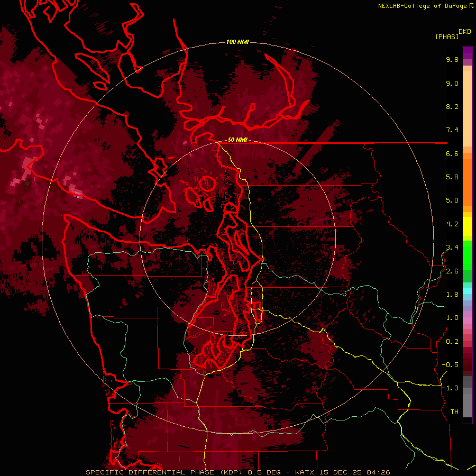Click the 0.5 DEG elevation text
This screenshot has width=476, height=476.
pos(264,472)
